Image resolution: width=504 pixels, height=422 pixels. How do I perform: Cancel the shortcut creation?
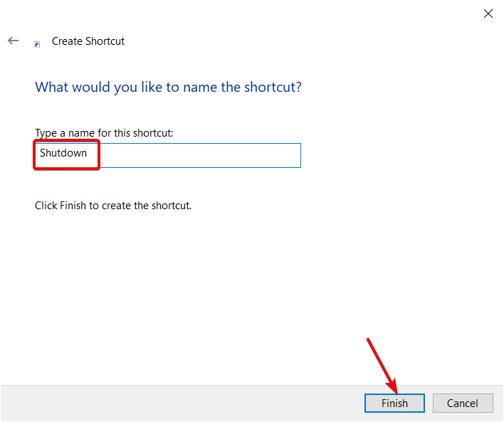(x=463, y=403)
